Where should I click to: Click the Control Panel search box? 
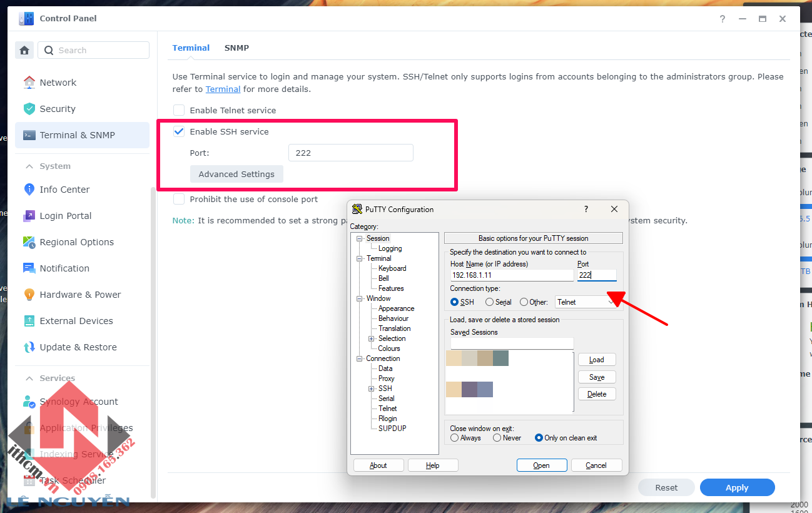click(93, 50)
